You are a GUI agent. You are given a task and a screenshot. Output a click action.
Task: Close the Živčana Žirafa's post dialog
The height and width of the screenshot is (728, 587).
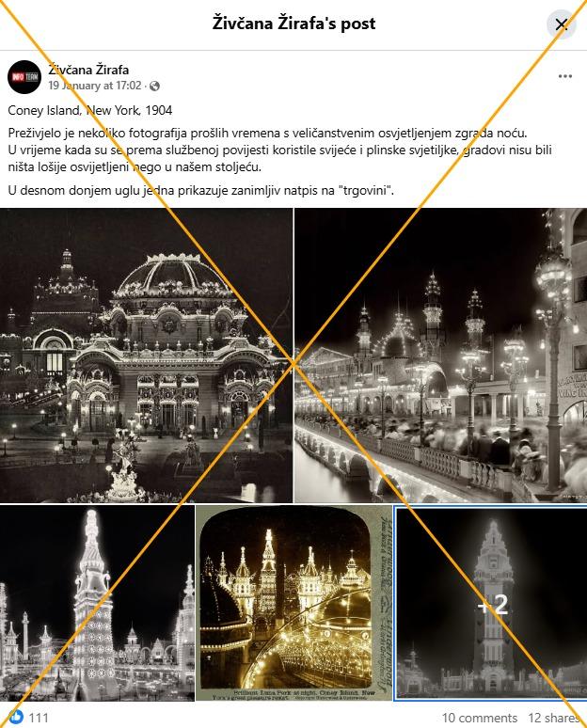click(561, 24)
